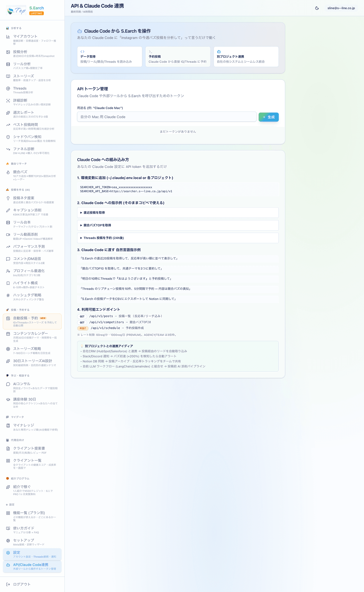364x592 pixels.
Task: Open the 競合バズ flame icon
Action: click(x=8, y=172)
